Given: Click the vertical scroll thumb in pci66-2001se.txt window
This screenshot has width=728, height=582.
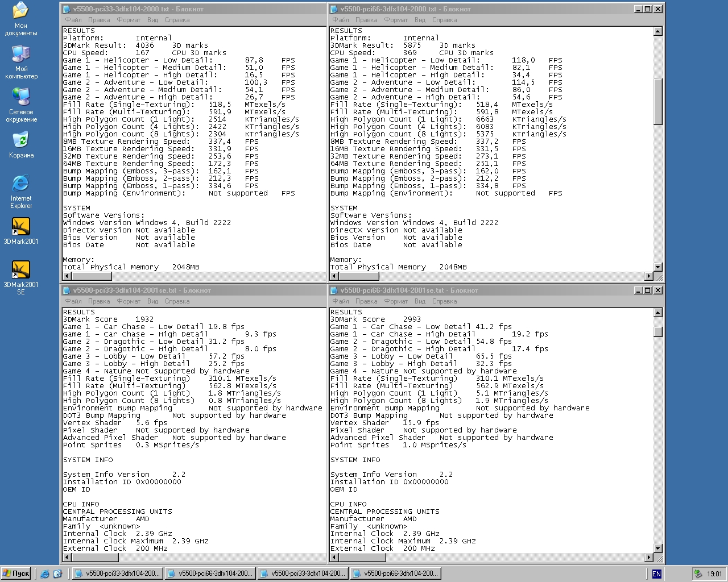Looking at the screenshot, I should click(658, 332).
